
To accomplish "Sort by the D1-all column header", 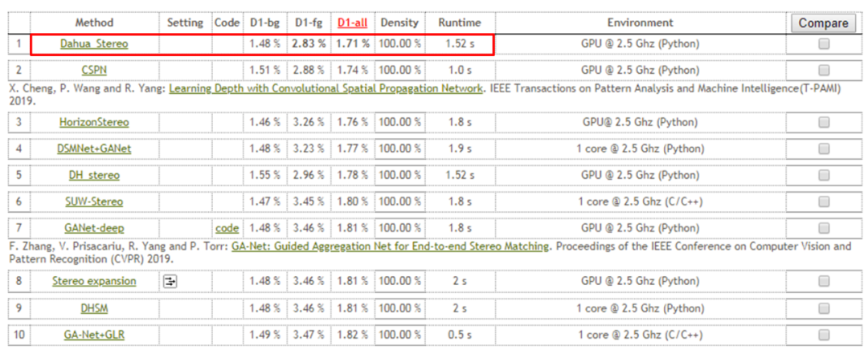I will click(x=352, y=23).
